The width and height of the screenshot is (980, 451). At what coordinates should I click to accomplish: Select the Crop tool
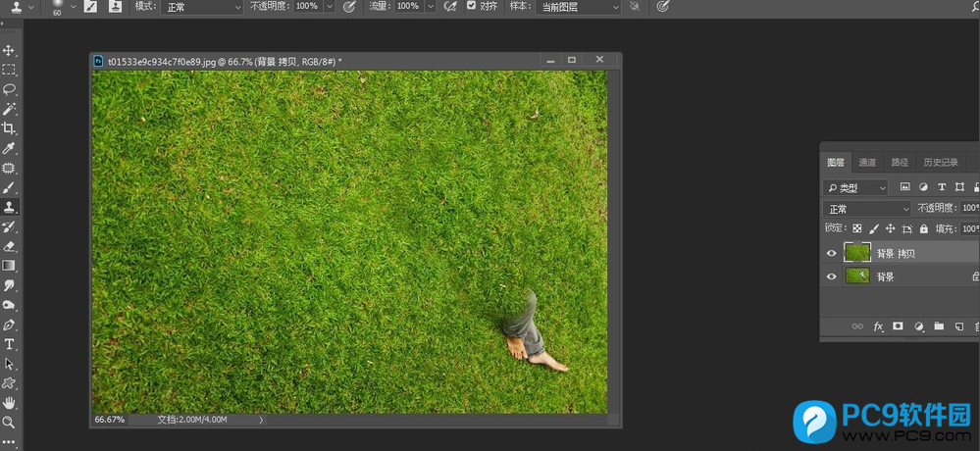[9, 128]
